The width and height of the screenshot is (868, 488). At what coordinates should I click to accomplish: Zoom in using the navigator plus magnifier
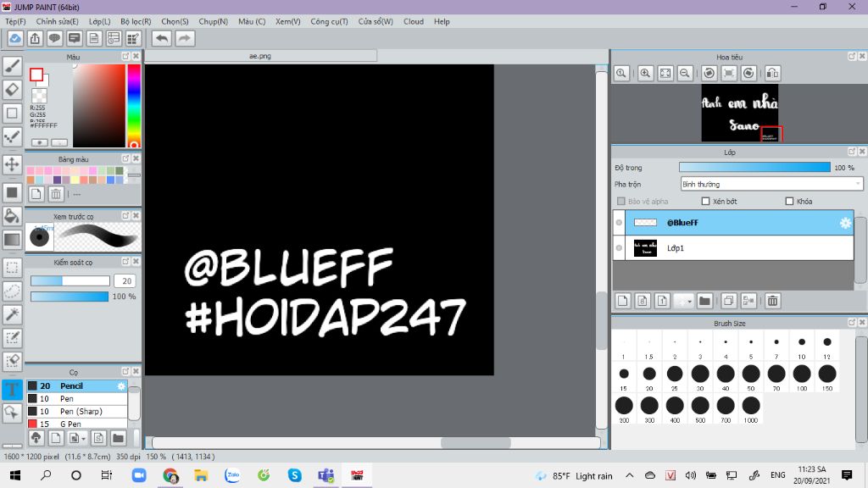645,73
